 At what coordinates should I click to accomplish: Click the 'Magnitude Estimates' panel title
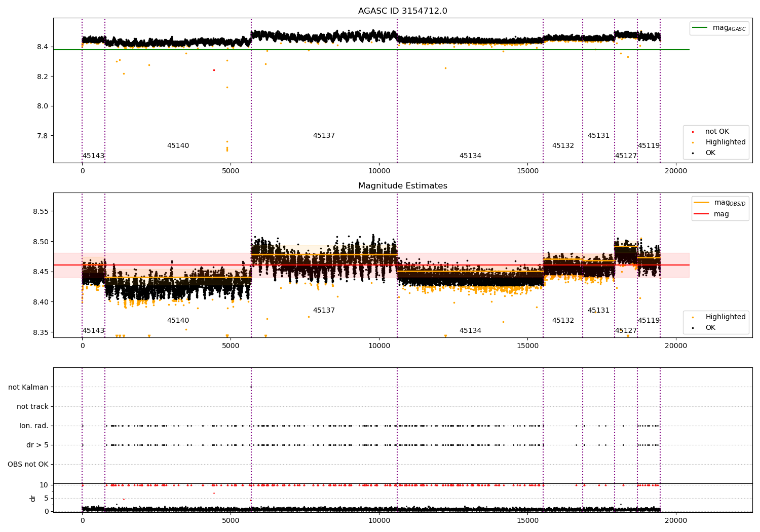click(402, 186)
